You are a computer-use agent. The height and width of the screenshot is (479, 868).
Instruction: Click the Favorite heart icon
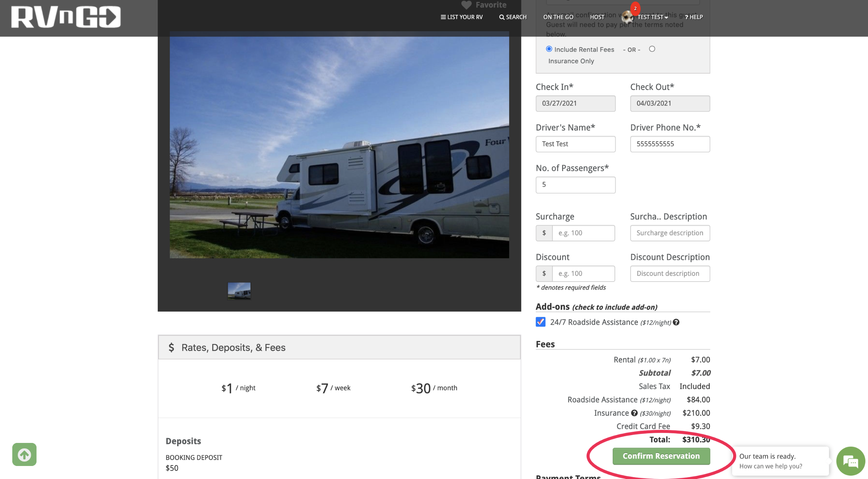click(x=466, y=5)
